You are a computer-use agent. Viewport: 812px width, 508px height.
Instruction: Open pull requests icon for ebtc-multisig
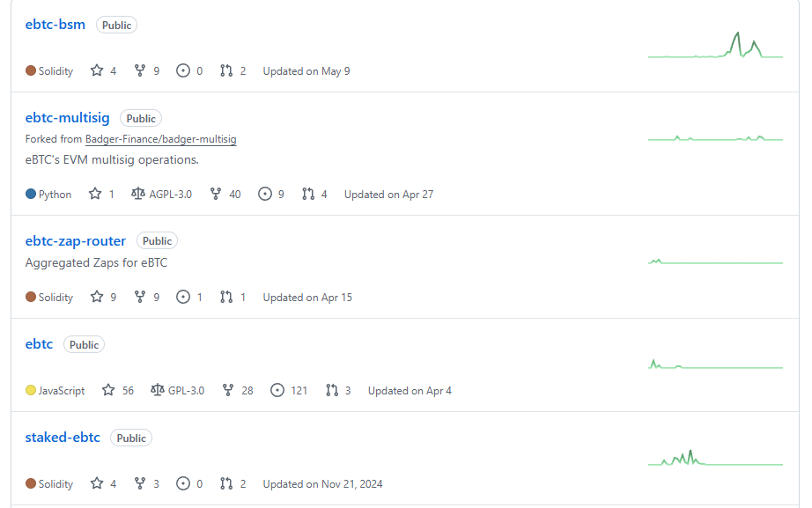[308, 194]
